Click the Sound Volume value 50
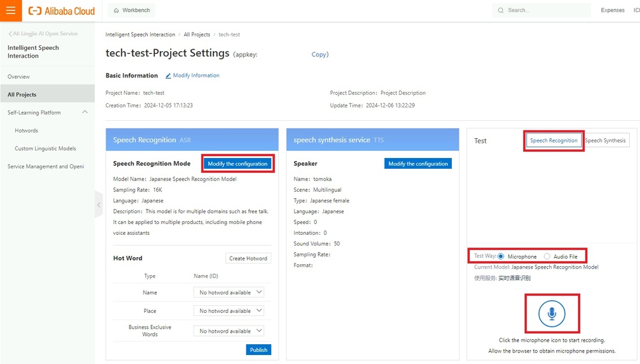The image size is (640, 364). tap(337, 244)
